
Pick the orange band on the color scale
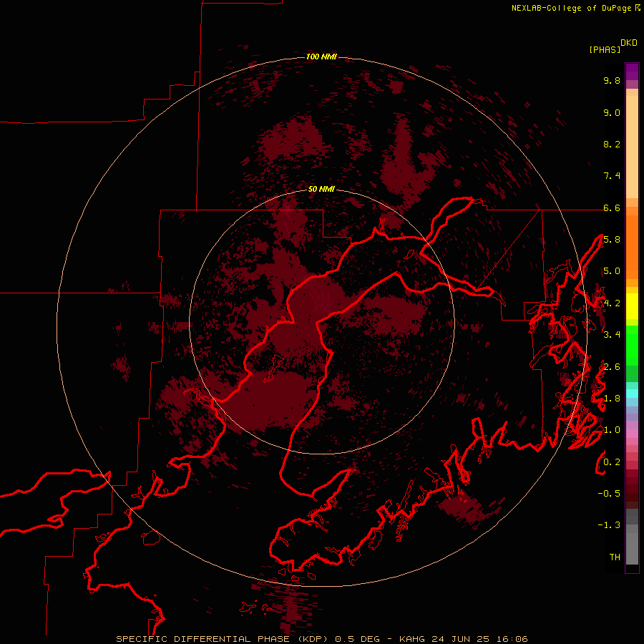(632, 246)
